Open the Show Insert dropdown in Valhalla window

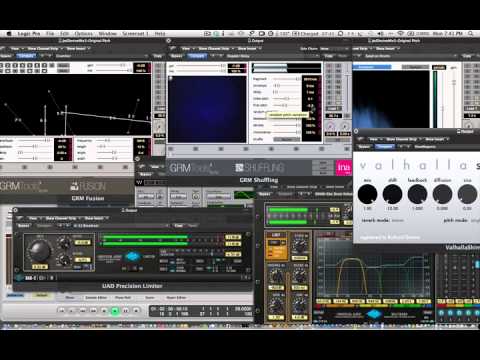[437, 139]
